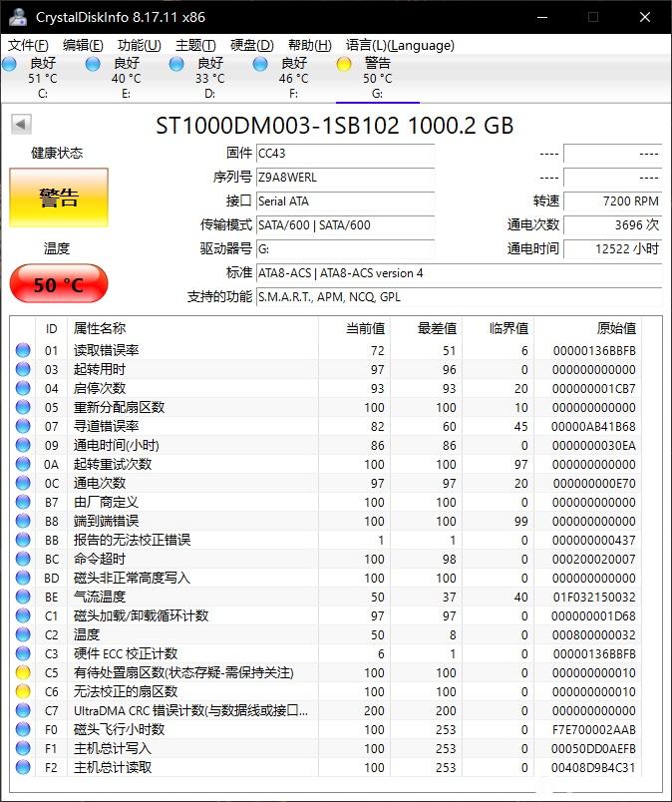Click status icon for attribute BC 命令超时
This screenshot has height=802, width=672.
coord(23,559)
